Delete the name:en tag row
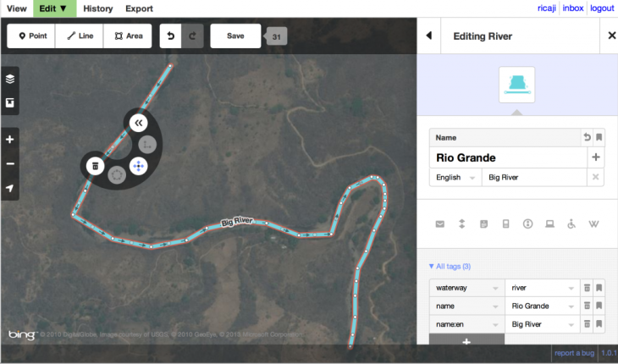 [587, 324]
